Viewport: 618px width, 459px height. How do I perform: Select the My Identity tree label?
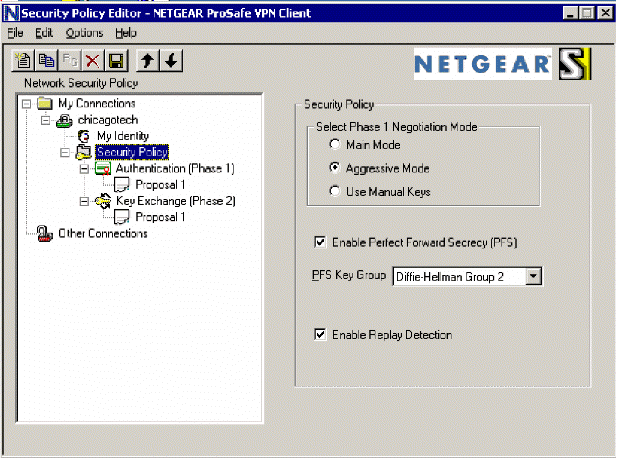pyautogui.click(x=123, y=136)
